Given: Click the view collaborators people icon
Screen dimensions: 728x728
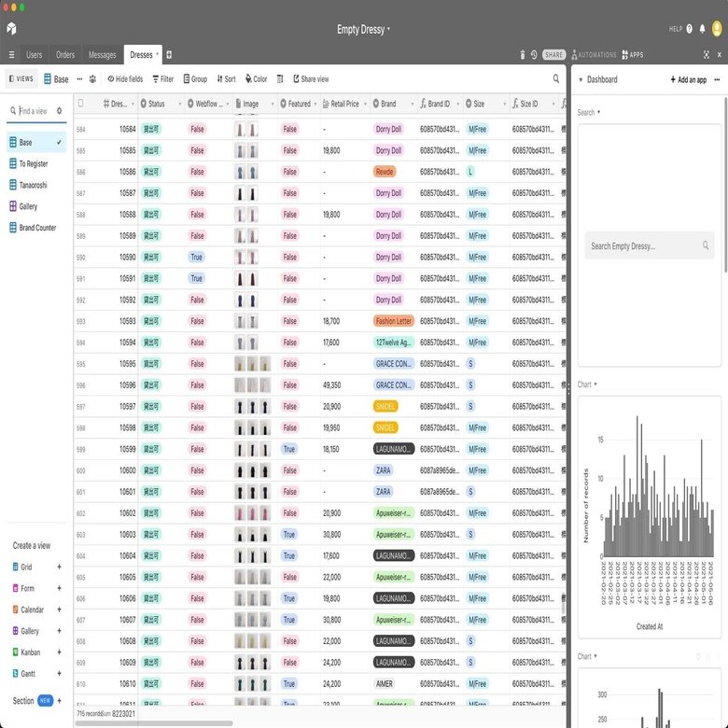Looking at the screenshot, I should point(92,79).
